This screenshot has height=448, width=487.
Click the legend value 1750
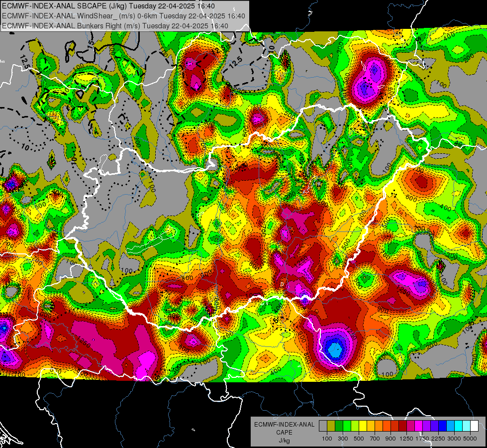[422, 439]
